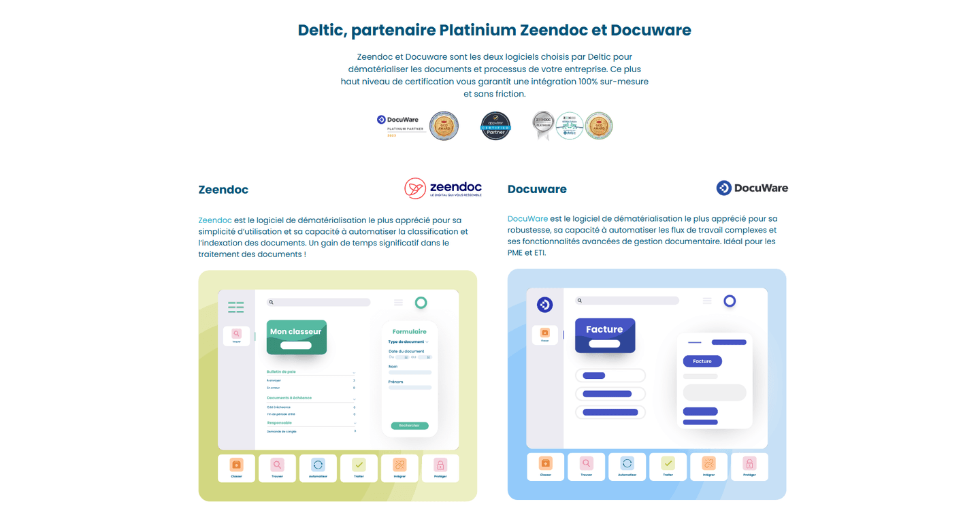Click the Nom field in the Formulaire panel
The height and width of the screenshot is (521, 980).
point(410,373)
